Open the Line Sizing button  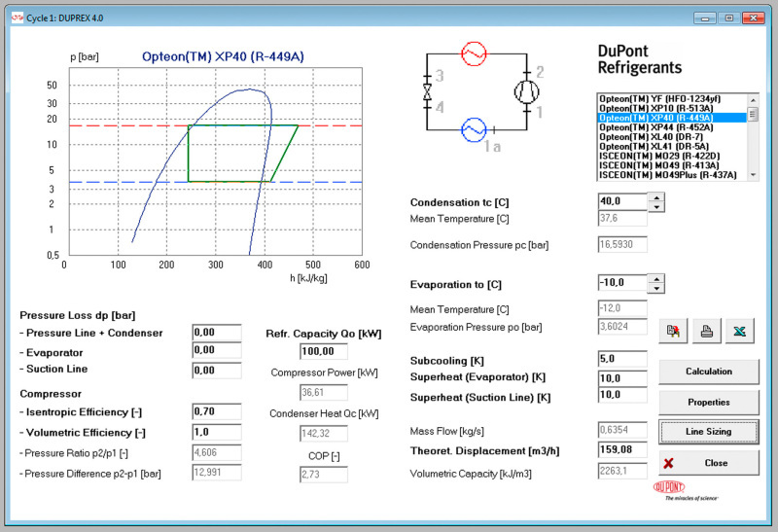[x=709, y=432]
